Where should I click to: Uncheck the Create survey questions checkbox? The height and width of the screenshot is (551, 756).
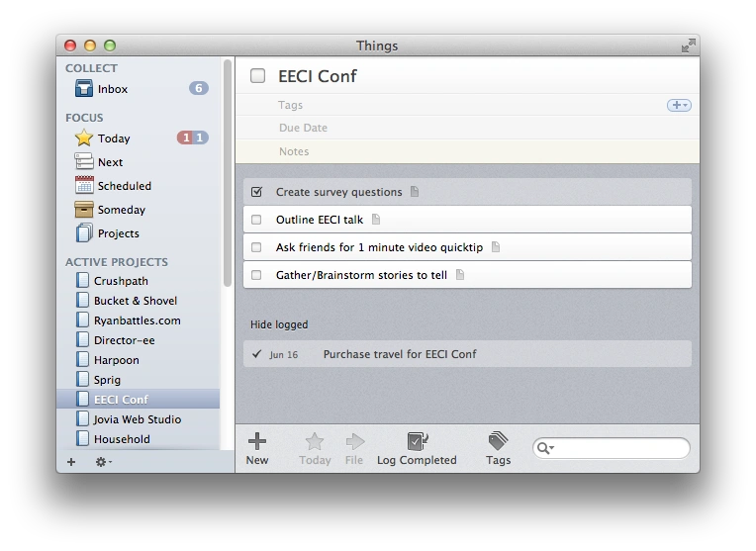point(256,192)
